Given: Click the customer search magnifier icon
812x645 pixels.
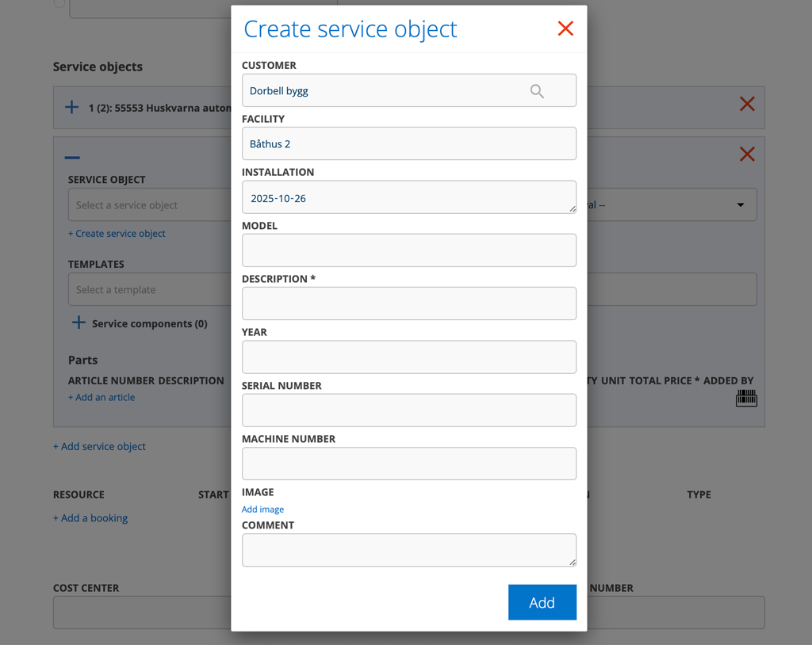Looking at the screenshot, I should (537, 91).
